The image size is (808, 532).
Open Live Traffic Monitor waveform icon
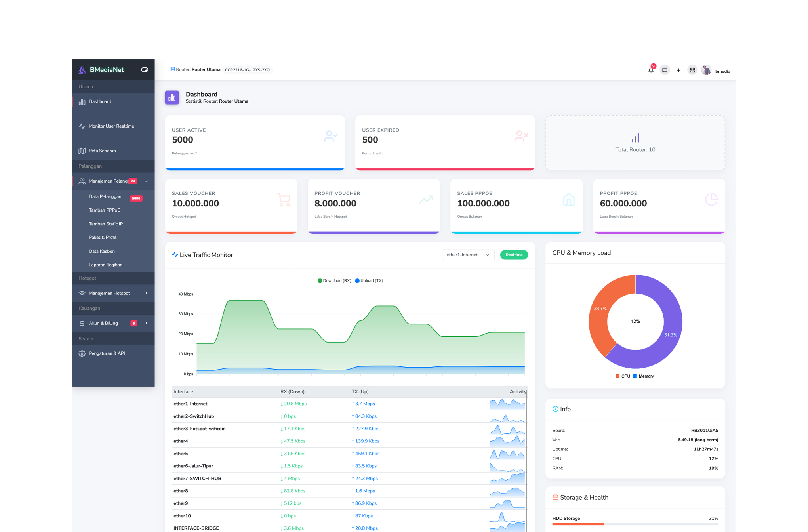(175, 255)
